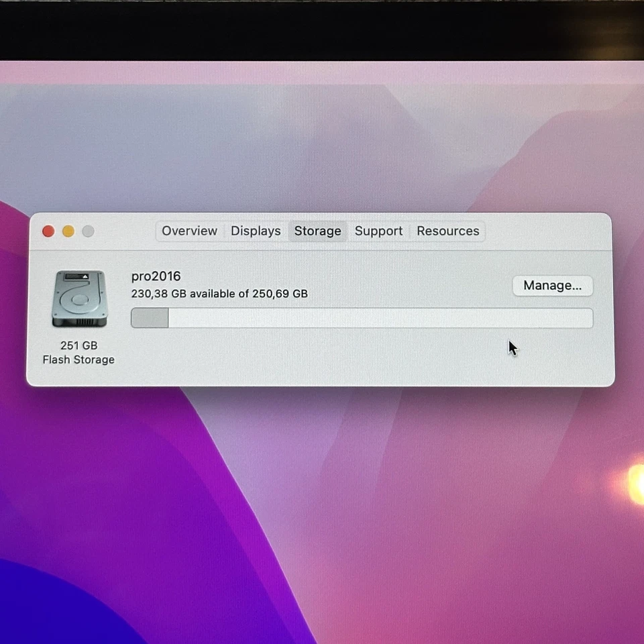Screen dimensions: 644x644
Task: Minimize window with the yellow button
Action: point(68,231)
